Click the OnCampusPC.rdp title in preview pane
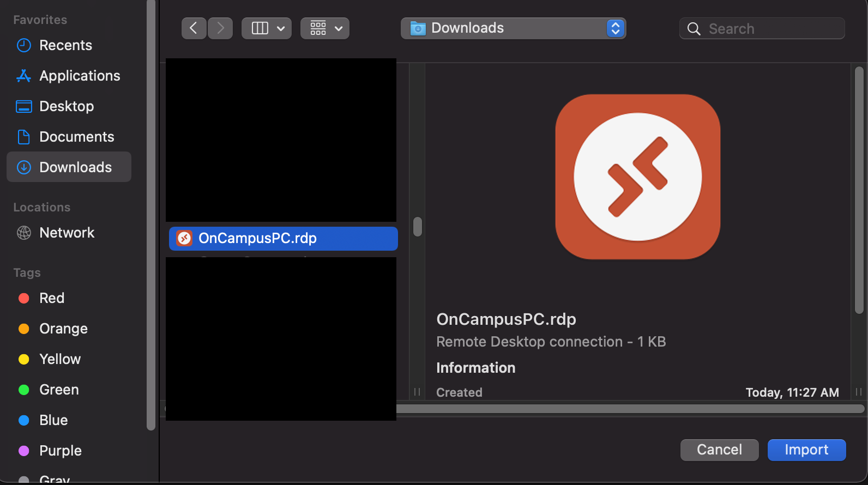The image size is (868, 485). coord(506,319)
